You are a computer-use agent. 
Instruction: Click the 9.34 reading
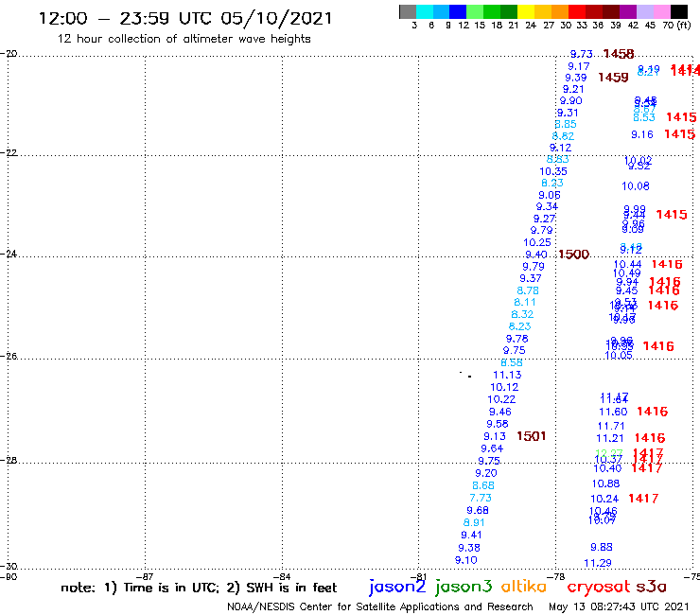click(x=547, y=207)
